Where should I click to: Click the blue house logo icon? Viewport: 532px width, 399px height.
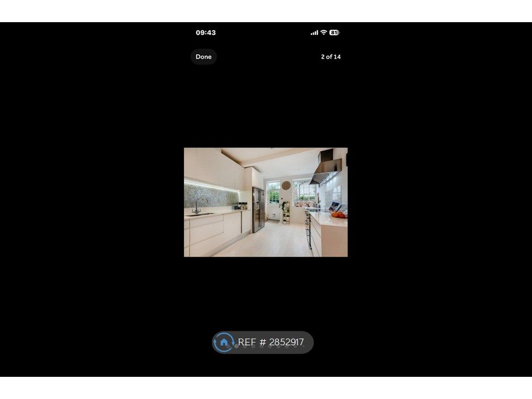tap(224, 342)
